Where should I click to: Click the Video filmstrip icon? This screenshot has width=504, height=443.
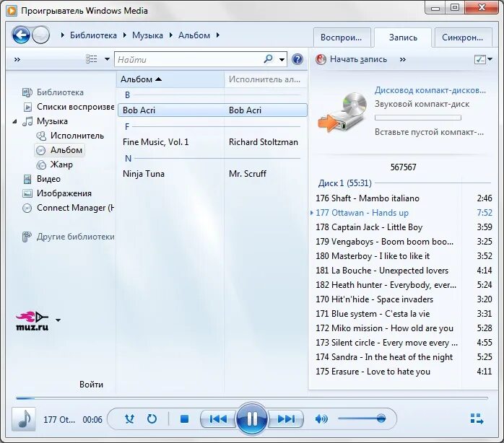(27, 179)
